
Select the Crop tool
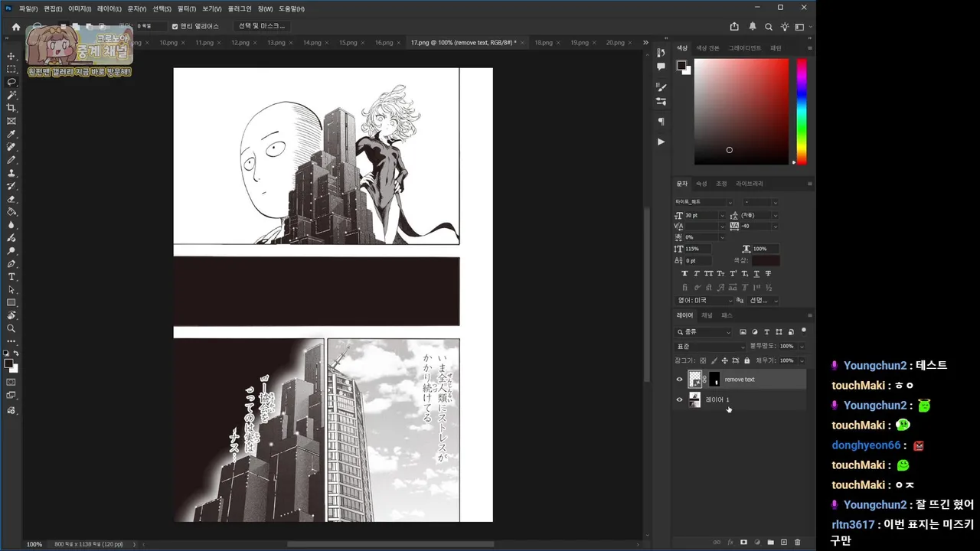point(11,108)
